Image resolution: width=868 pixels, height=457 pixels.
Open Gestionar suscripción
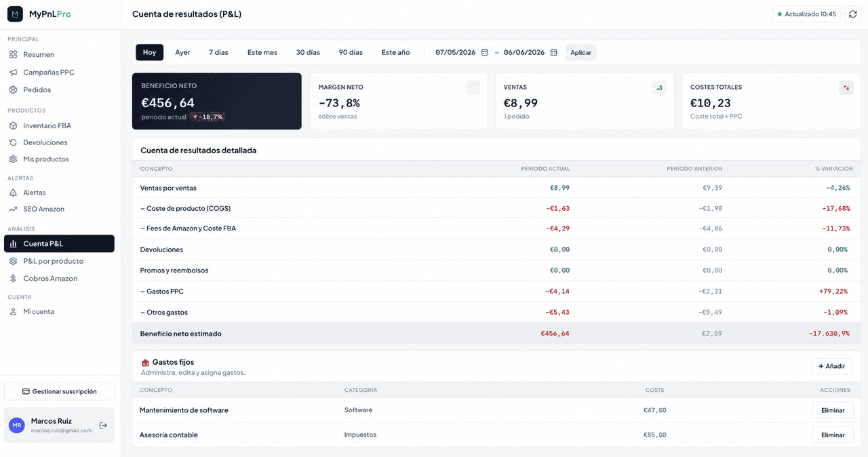pos(59,391)
